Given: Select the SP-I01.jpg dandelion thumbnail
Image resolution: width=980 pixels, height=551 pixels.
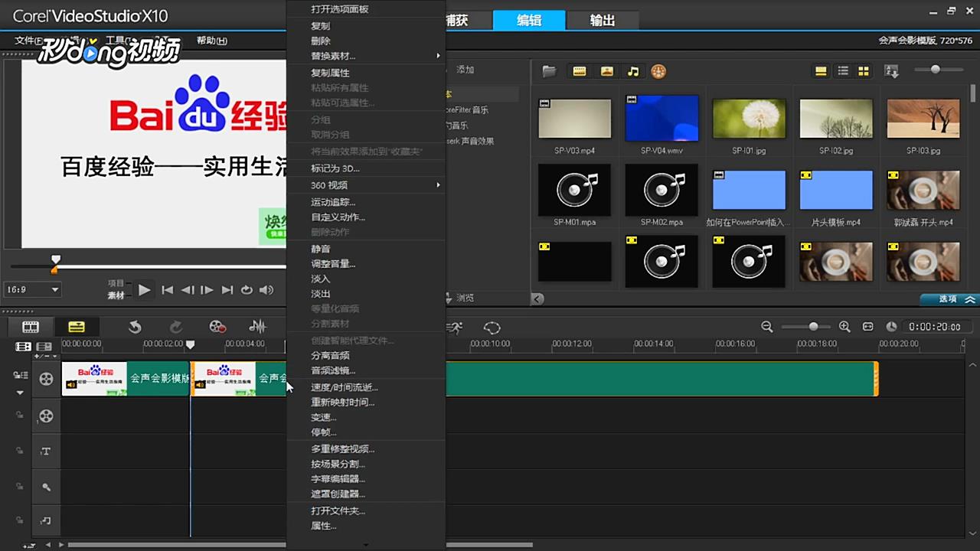Looking at the screenshot, I should pos(749,118).
